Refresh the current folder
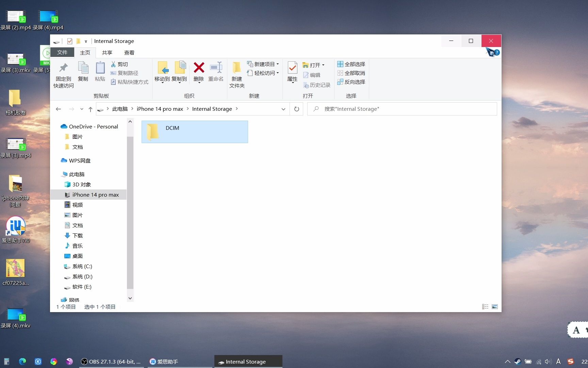588x368 pixels. tap(297, 109)
